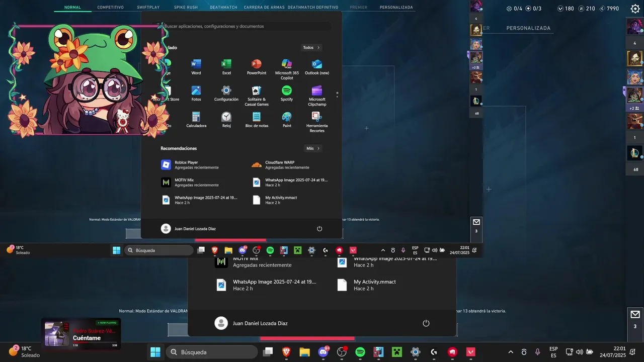
Task: Expand Más recommendations
Action: (x=313, y=148)
